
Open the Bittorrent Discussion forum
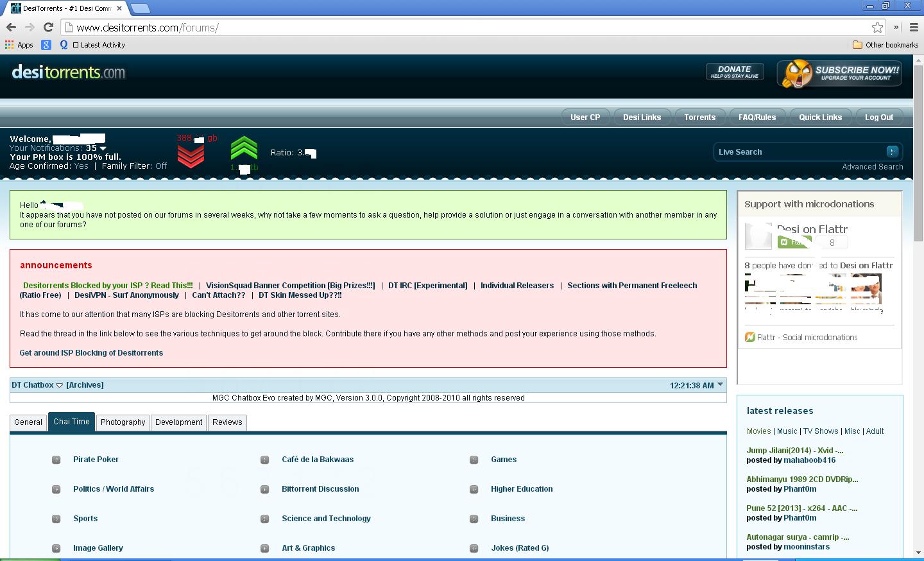320,489
